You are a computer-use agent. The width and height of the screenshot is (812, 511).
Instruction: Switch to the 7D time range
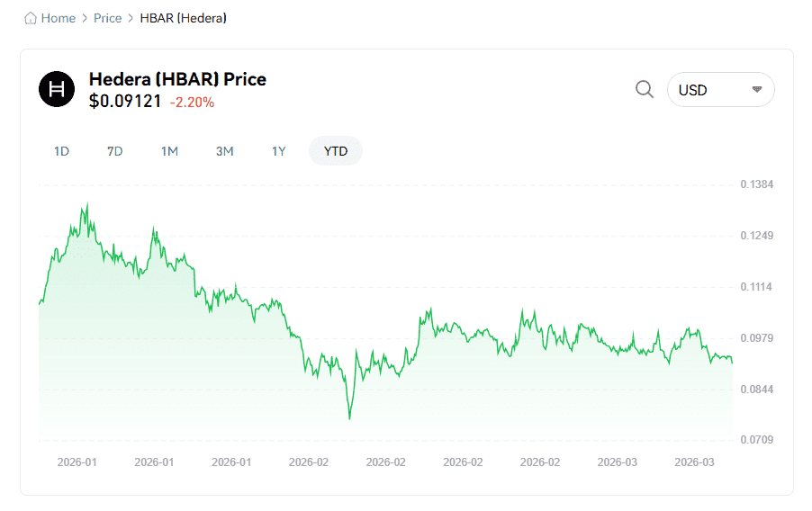114,151
